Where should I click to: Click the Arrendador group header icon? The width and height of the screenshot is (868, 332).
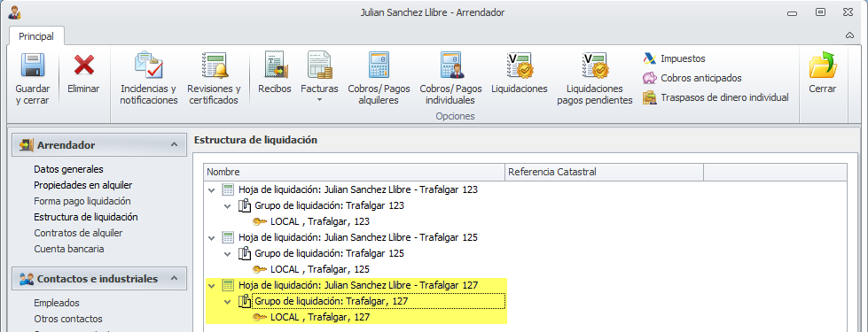(x=26, y=144)
